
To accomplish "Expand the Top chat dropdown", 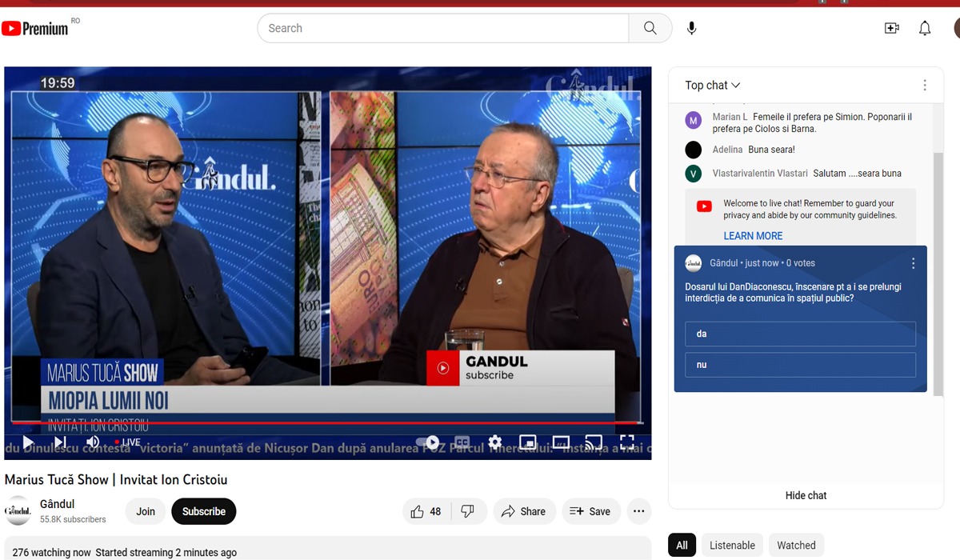I will tap(713, 85).
